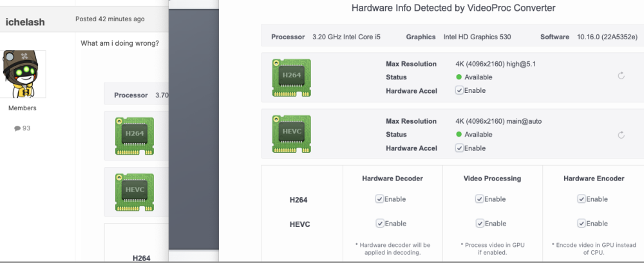644x263 pixels.
Task: Click software version '10.16.0 (22A5352e)'
Action: pos(607,37)
